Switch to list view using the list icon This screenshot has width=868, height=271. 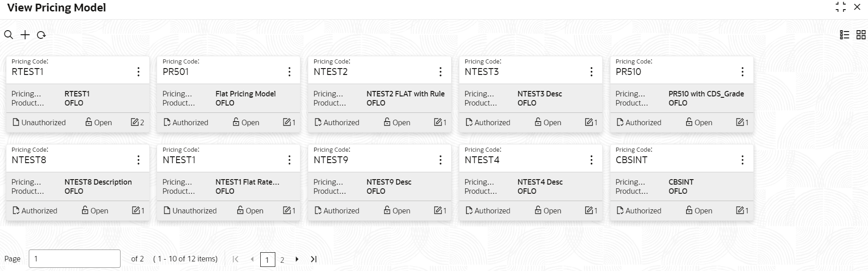point(844,35)
